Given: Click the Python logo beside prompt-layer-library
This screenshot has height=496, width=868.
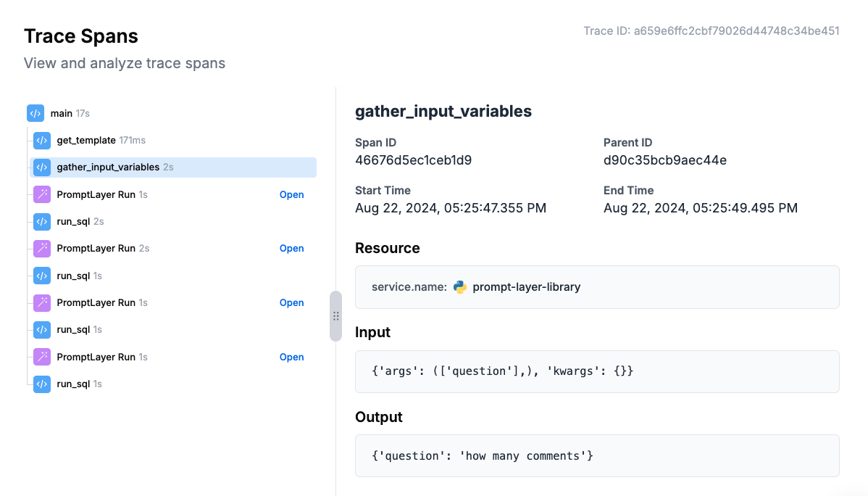Looking at the screenshot, I should (459, 287).
